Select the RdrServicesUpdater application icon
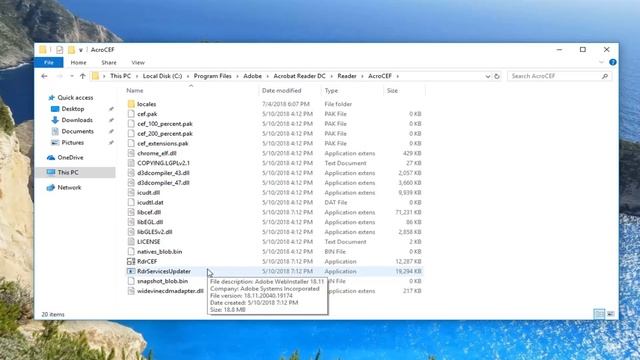The height and width of the screenshot is (360, 640). click(x=131, y=271)
